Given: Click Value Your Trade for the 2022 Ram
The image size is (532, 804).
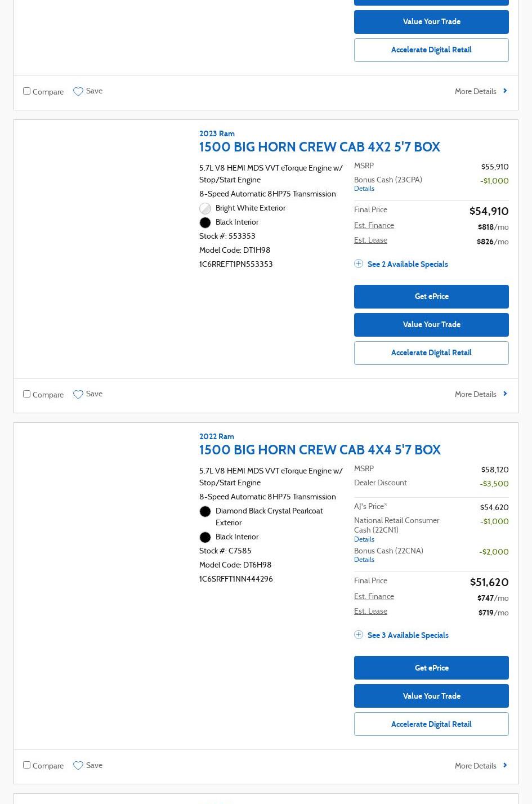Looking at the screenshot, I should click(431, 696).
